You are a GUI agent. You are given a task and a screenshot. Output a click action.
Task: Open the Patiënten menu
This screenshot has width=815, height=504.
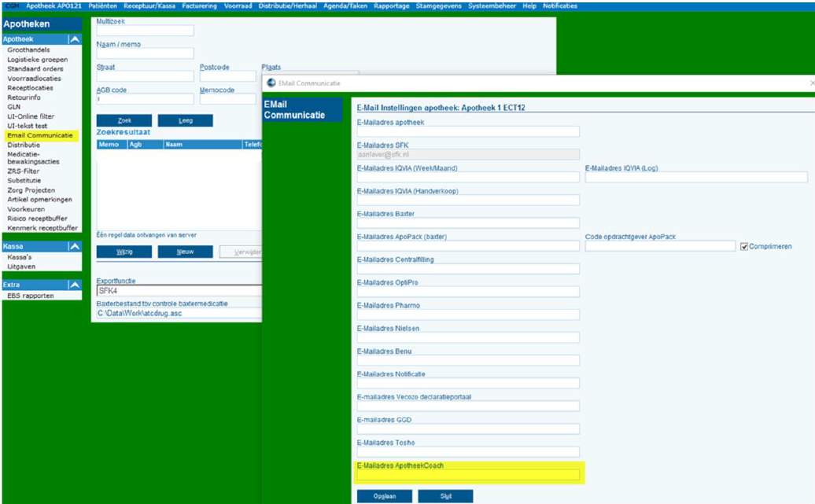[102, 6]
